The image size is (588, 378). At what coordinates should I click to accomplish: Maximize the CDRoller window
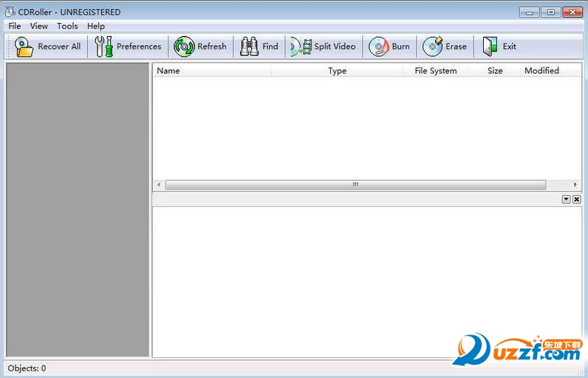click(551, 12)
